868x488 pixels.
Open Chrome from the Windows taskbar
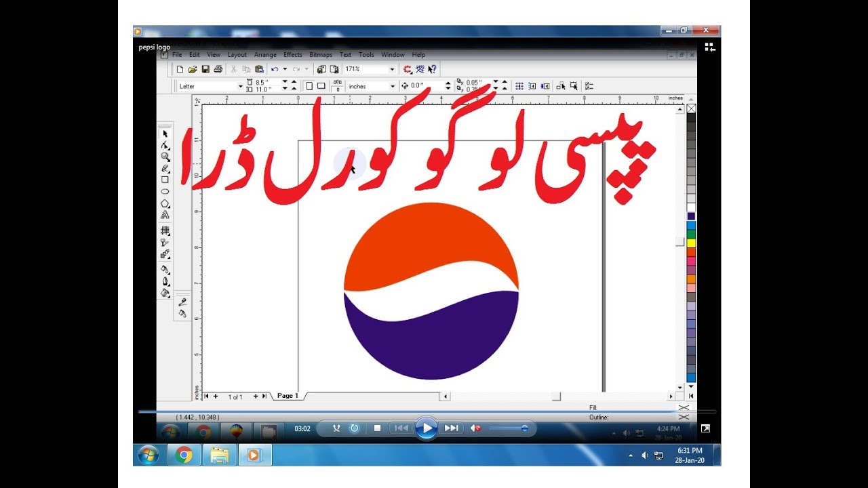(x=184, y=455)
